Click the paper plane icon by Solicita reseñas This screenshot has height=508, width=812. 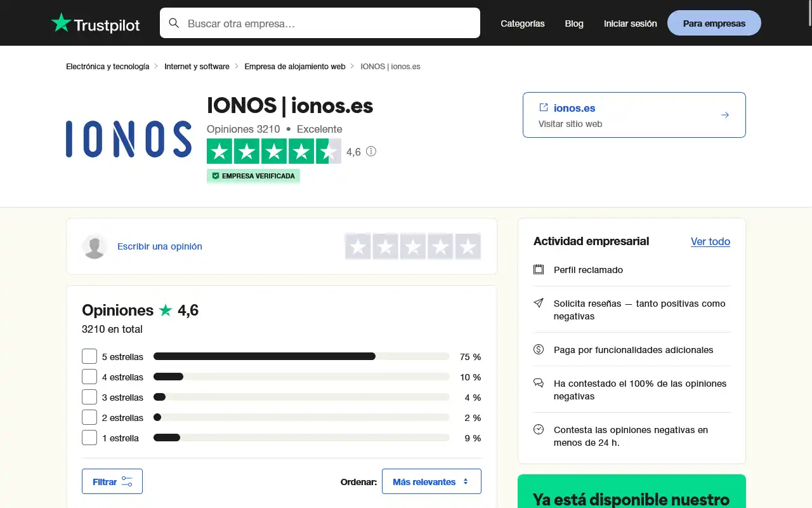(539, 303)
